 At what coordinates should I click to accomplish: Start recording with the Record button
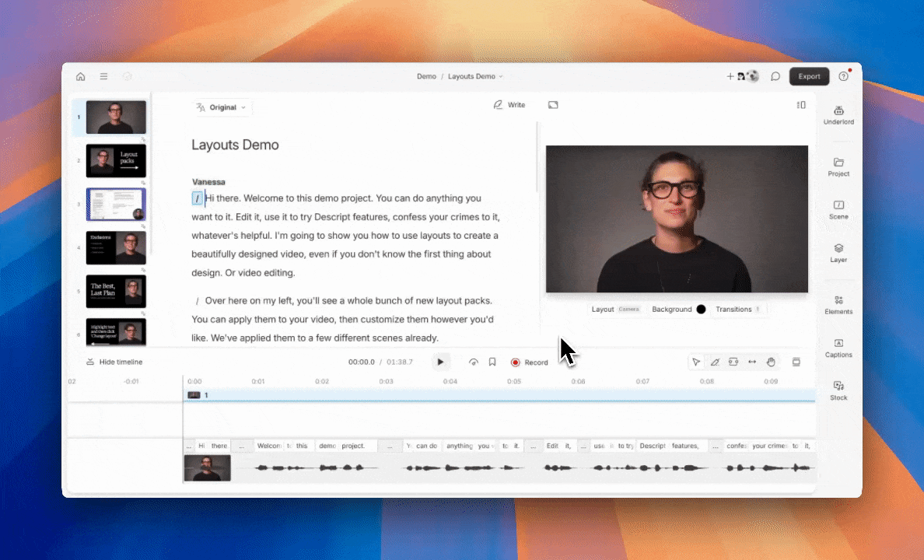tap(529, 362)
